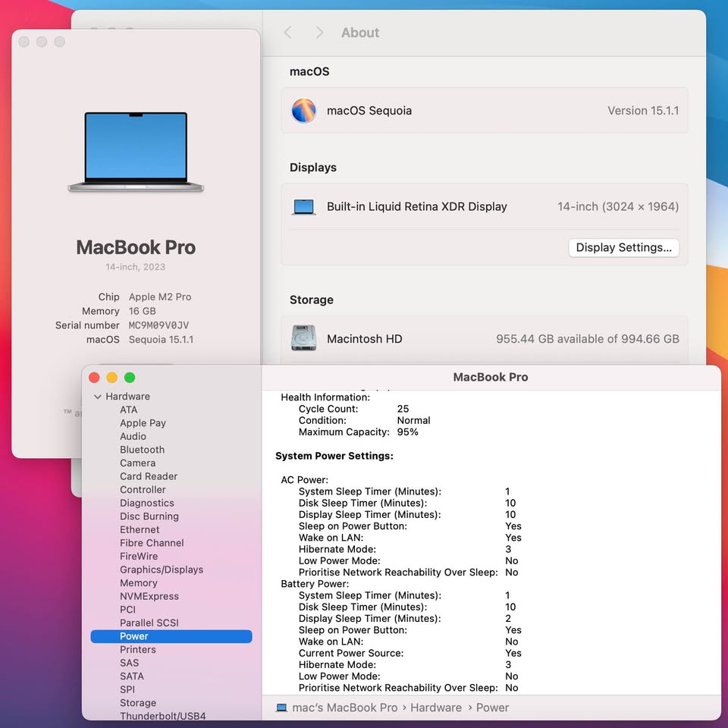Select Card Reader item

pyautogui.click(x=149, y=476)
